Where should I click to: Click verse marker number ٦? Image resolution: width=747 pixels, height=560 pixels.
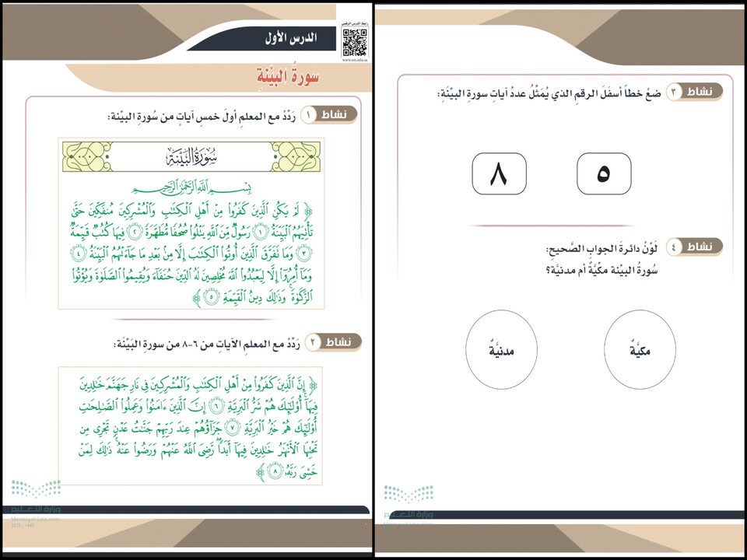click(x=217, y=406)
